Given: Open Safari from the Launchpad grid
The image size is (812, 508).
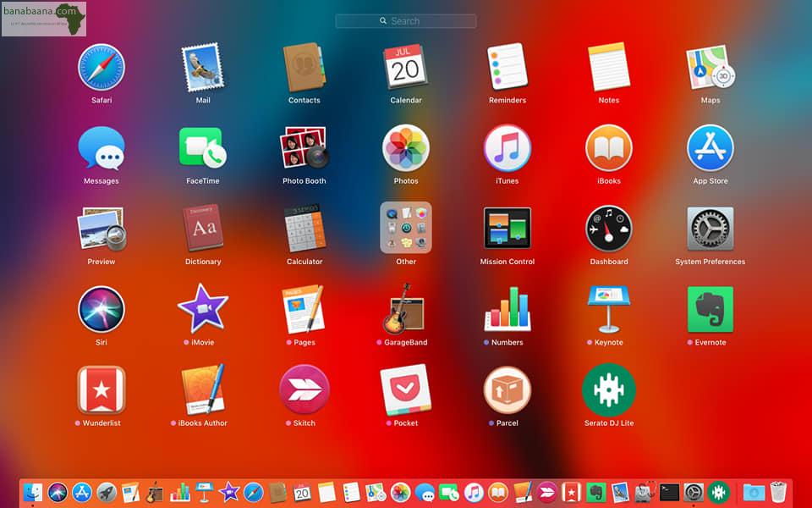Looking at the screenshot, I should pos(101,68).
